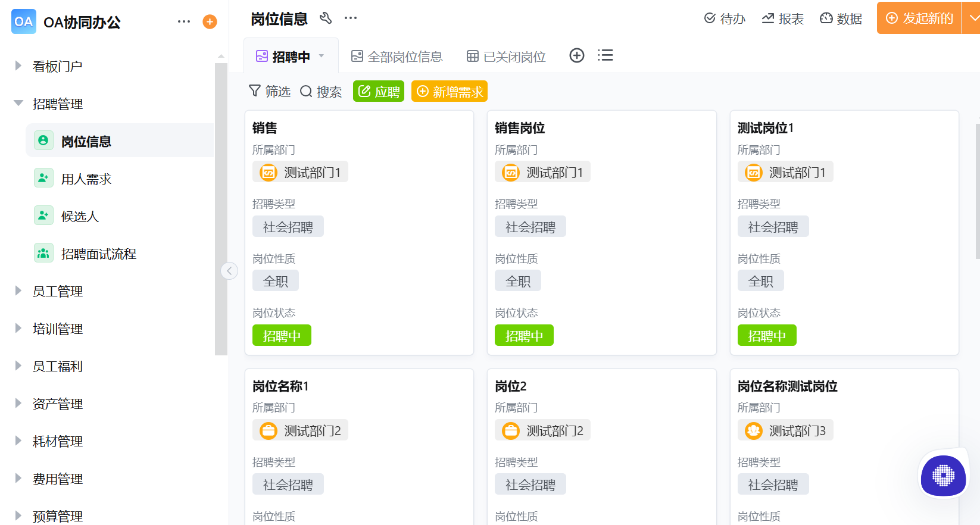Open the ellipsis menu next to page title
980x525 pixels.
tap(351, 18)
